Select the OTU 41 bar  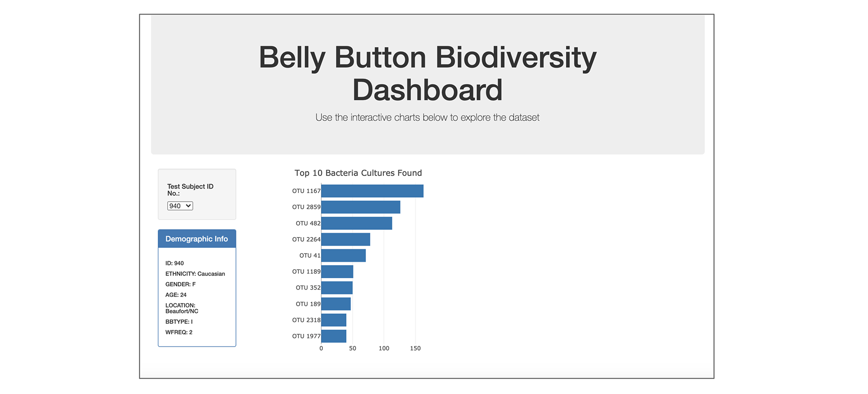click(x=343, y=256)
